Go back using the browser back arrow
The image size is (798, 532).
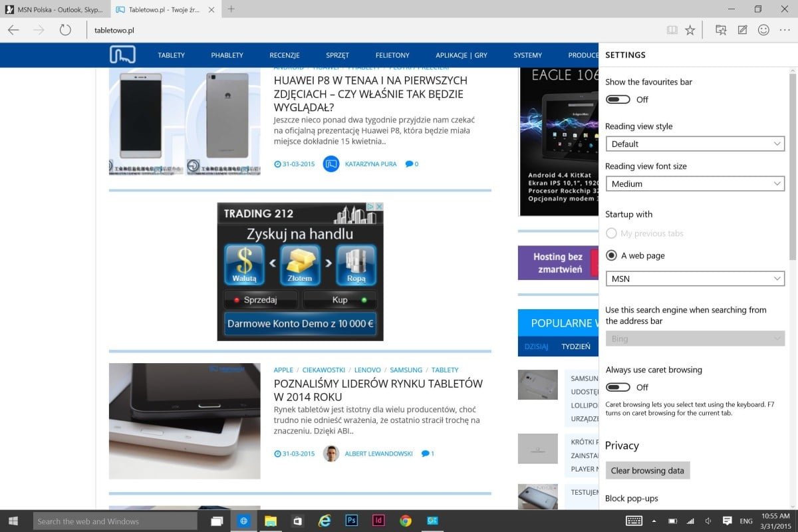13,30
